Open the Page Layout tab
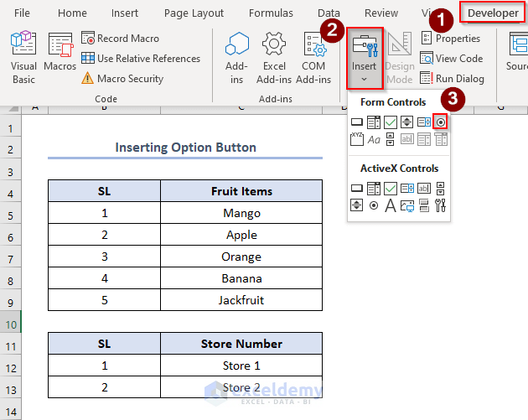 pyautogui.click(x=194, y=13)
